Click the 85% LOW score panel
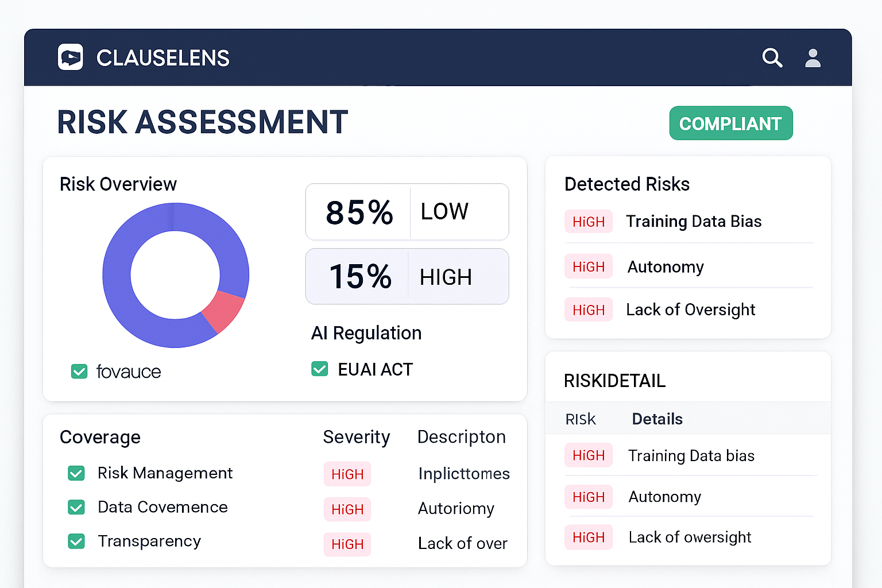This screenshot has width=882, height=588. point(407,211)
